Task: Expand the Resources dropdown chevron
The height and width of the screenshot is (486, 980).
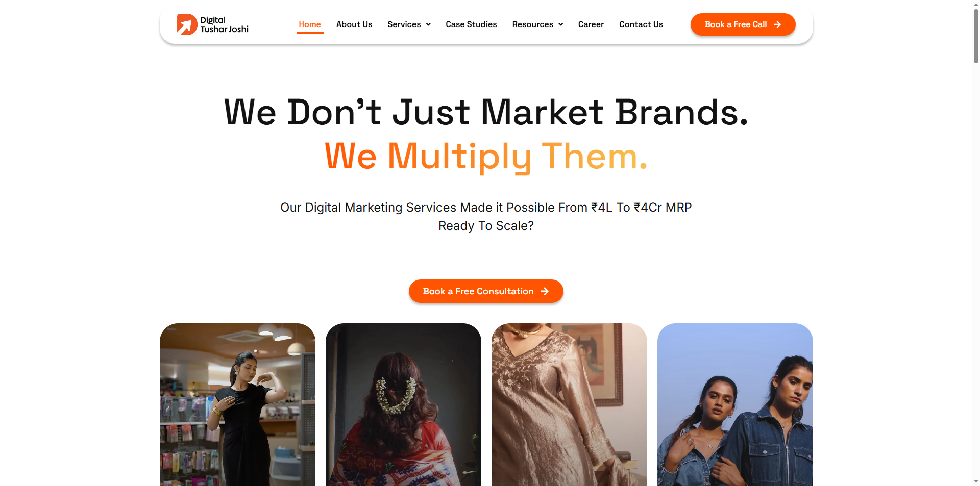Action: tap(560, 24)
